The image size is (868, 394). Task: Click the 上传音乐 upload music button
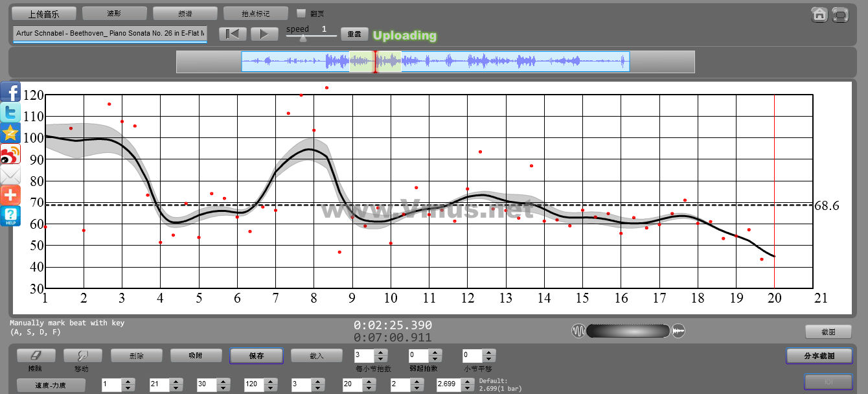44,13
